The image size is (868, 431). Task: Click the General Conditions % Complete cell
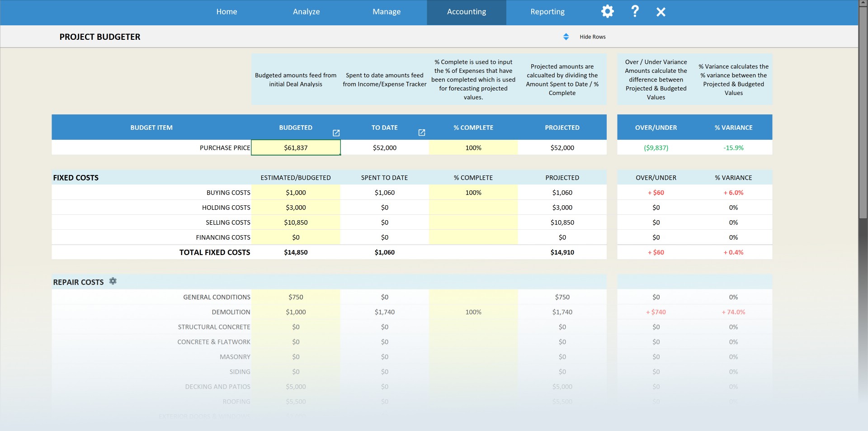(x=473, y=297)
